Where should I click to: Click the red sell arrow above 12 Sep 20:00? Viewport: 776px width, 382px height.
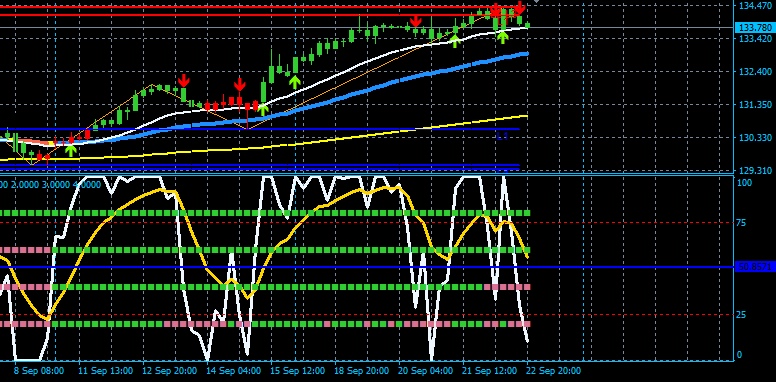pyautogui.click(x=184, y=80)
